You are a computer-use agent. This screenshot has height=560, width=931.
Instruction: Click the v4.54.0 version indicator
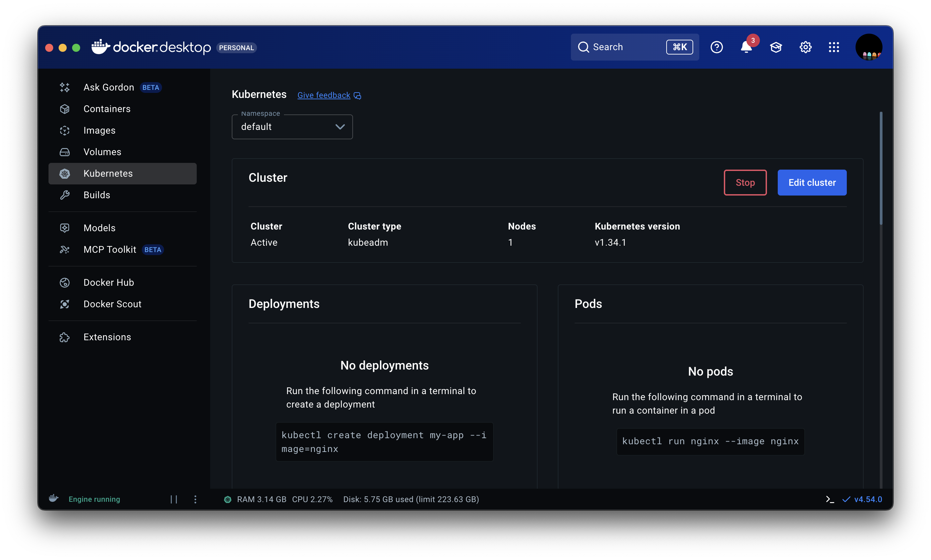point(868,499)
